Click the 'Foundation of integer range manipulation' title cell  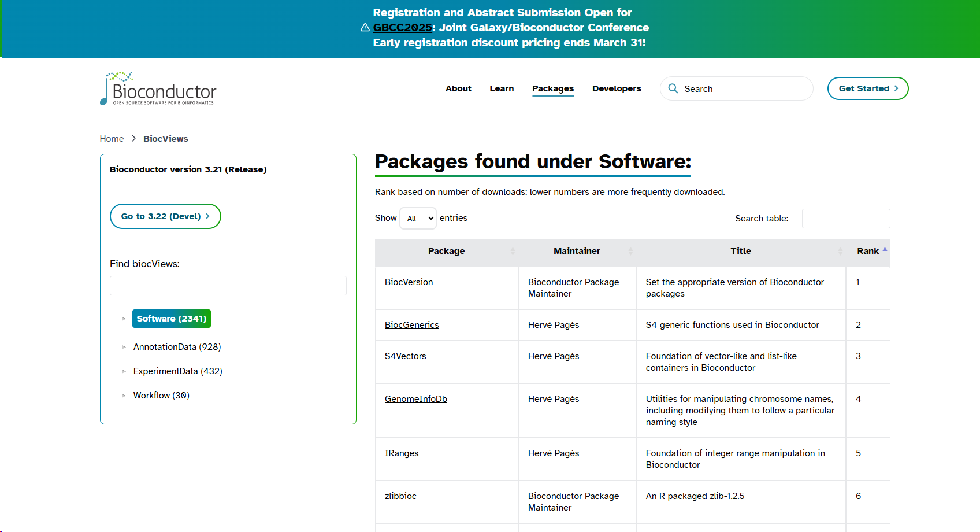tap(741, 459)
